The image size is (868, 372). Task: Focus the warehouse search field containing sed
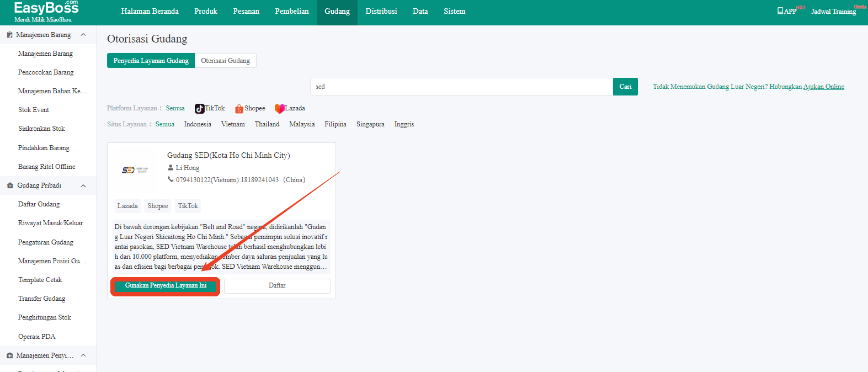click(x=461, y=87)
